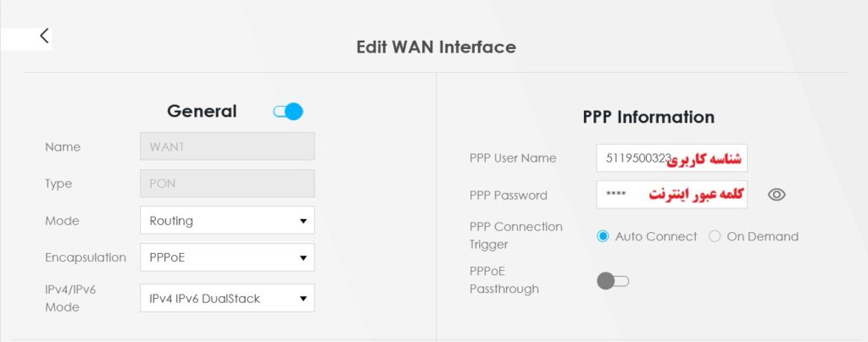This screenshot has height=342, width=868.
Task: Toggle the General interface enable switch
Action: pyautogui.click(x=288, y=112)
